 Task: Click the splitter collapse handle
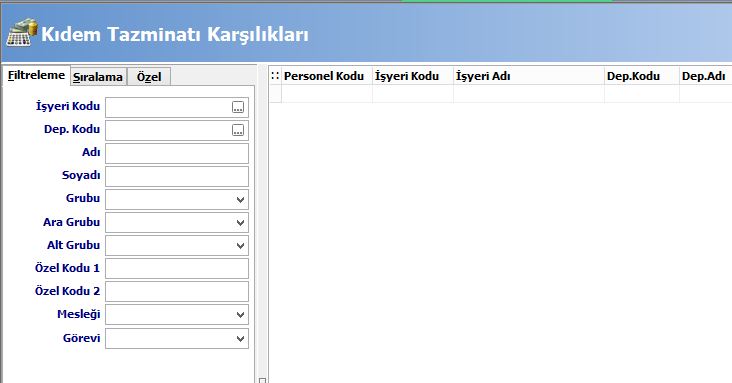click(x=262, y=380)
